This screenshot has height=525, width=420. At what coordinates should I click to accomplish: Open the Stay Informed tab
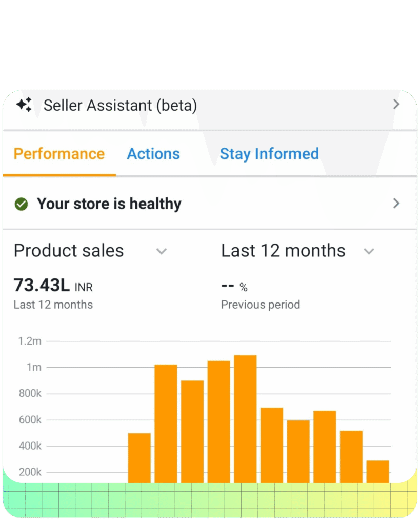click(x=269, y=154)
